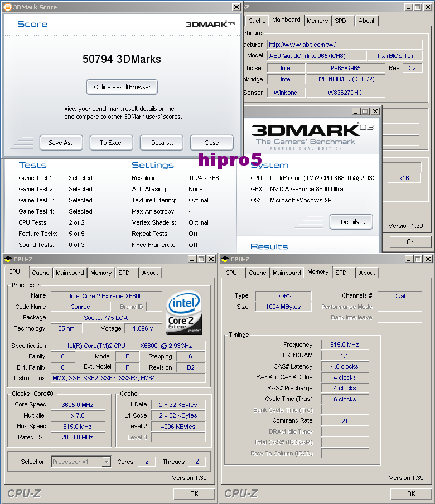The width and height of the screenshot is (435, 504).
Task: Select Memory tab in Mainboard window
Action: tap(317, 21)
